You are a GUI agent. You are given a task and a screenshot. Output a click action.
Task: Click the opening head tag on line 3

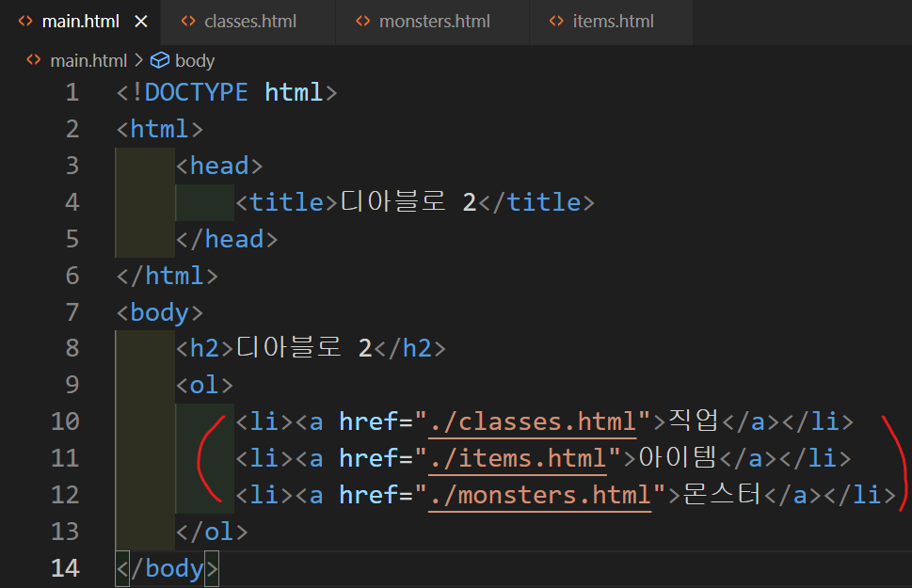219,166
